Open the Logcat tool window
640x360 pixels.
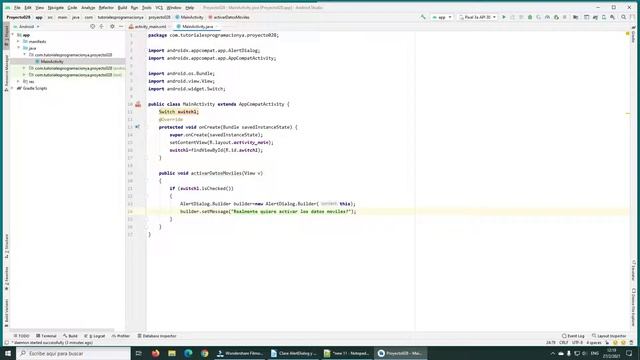pos(94,336)
